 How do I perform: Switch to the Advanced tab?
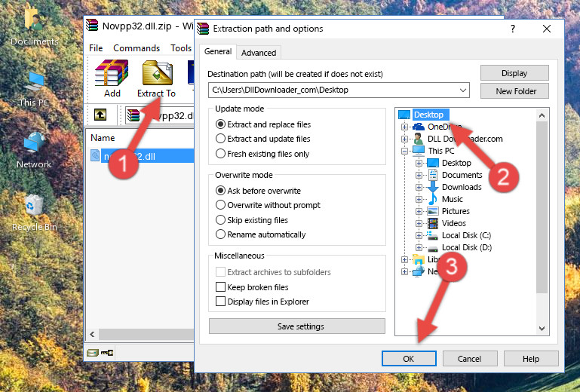pyautogui.click(x=259, y=53)
